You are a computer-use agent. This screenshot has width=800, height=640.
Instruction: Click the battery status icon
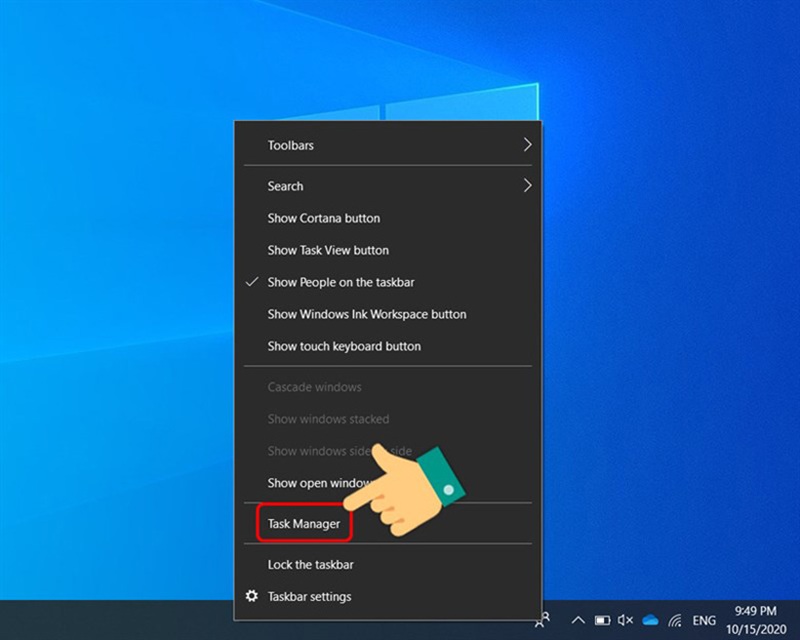(x=600, y=620)
